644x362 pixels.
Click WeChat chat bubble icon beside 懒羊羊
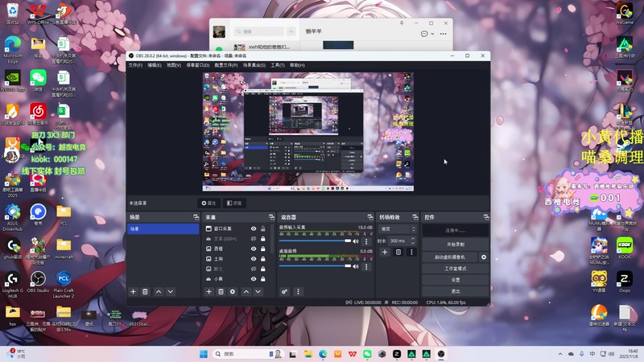[424, 34]
